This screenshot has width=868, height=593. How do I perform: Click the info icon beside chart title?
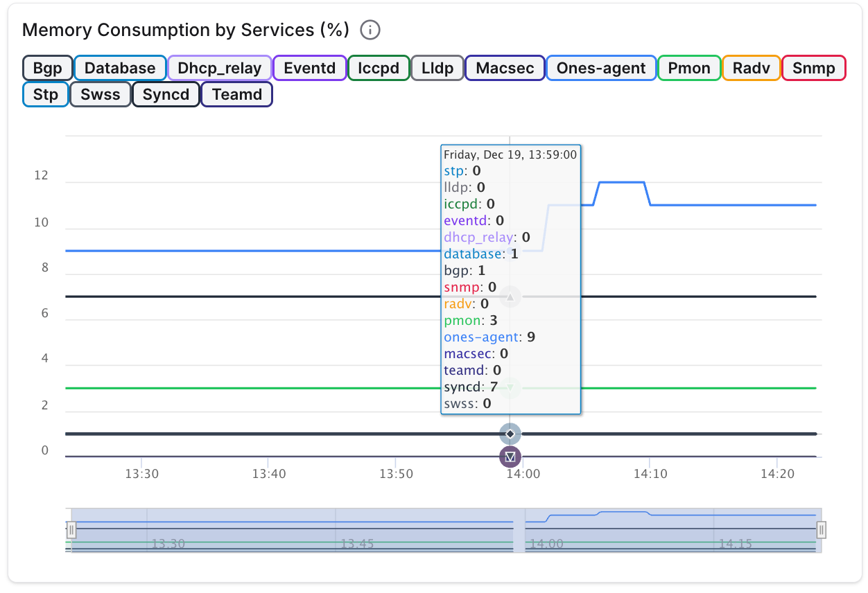pos(371,30)
